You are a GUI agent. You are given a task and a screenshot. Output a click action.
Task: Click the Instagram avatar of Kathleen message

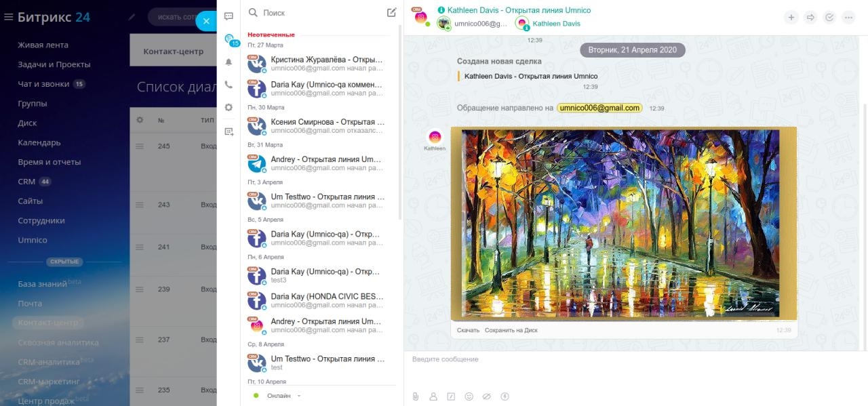pos(435,136)
